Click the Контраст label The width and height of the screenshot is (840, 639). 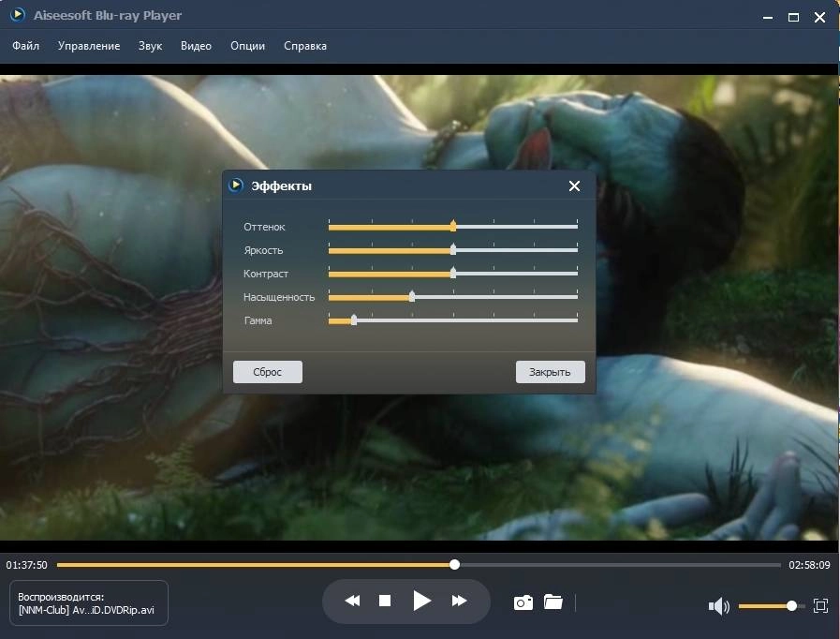(266, 274)
